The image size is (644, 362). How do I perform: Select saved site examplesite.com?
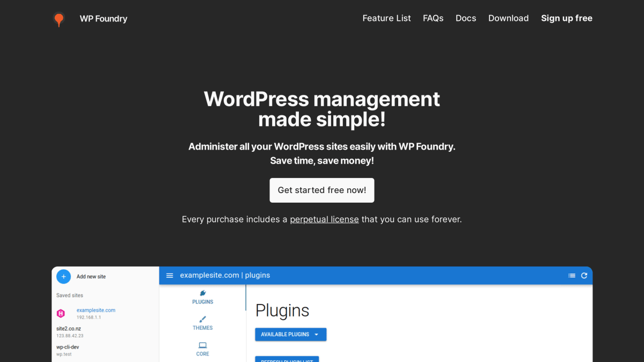[x=96, y=310]
